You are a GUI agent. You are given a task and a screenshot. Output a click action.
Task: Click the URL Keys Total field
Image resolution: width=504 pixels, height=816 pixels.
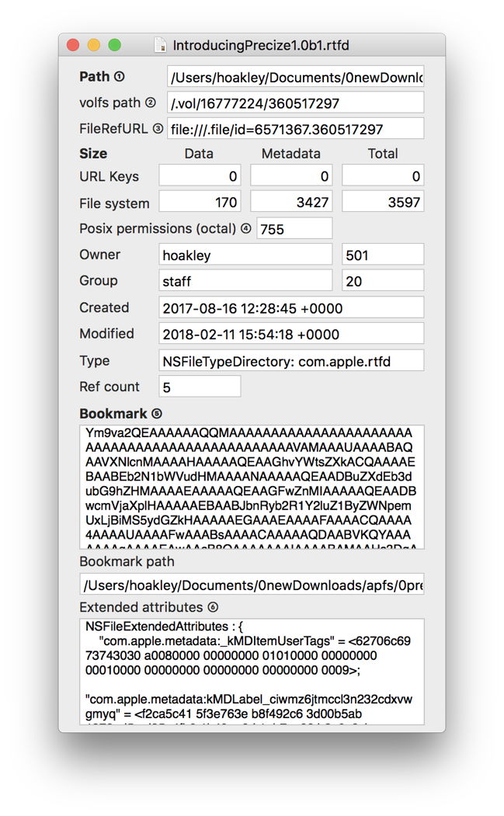(x=383, y=176)
